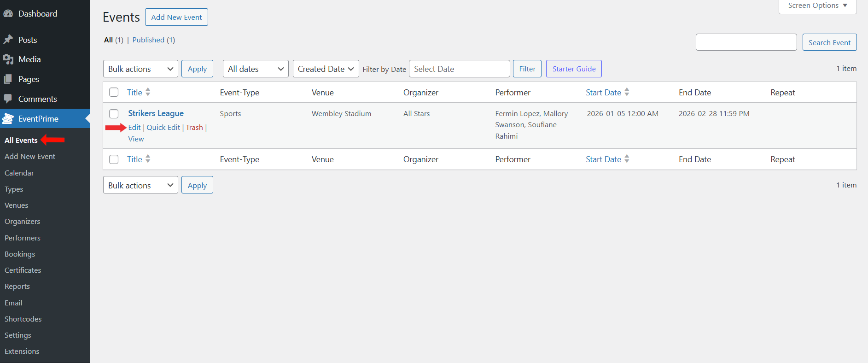Click Quick Edit under Strikers League
The width and height of the screenshot is (868, 363).
point(163,128)
